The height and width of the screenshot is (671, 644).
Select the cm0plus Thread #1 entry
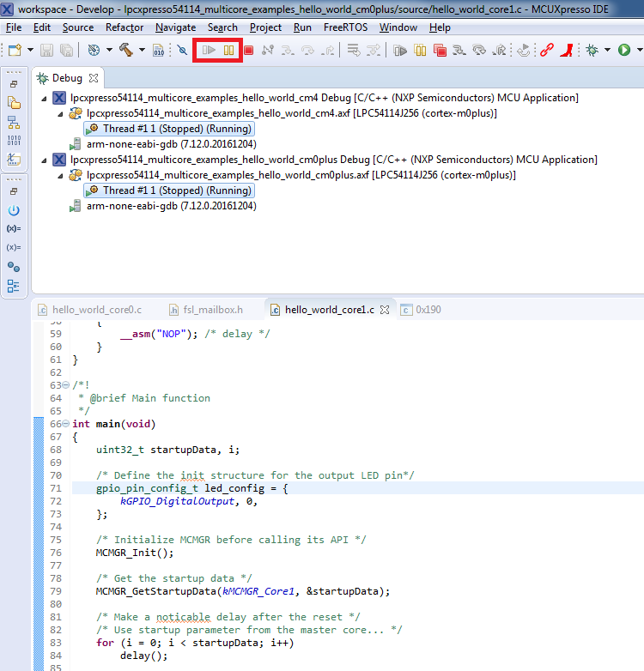tap(176, 190)
